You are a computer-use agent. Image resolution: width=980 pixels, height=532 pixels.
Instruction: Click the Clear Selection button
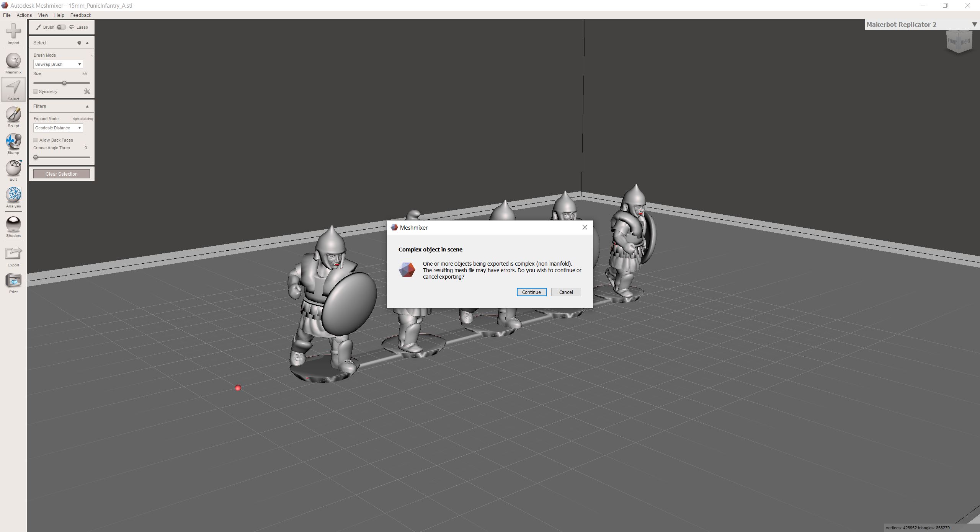point(61,173)
